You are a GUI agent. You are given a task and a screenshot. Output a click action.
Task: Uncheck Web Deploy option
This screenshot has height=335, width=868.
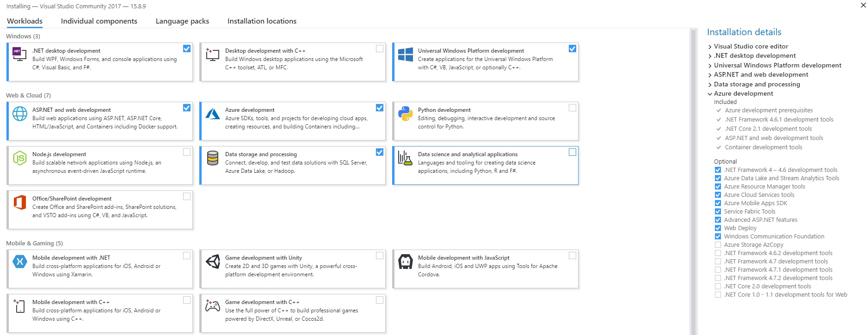click(718, 228)
